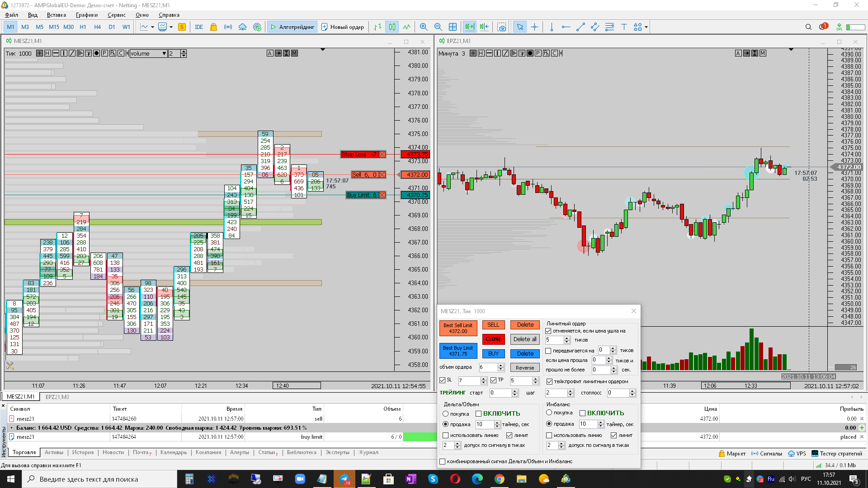Click the Best Buy Limit blue swatch button
Screen dimensions: 868x488
click(x=458, y=351)
